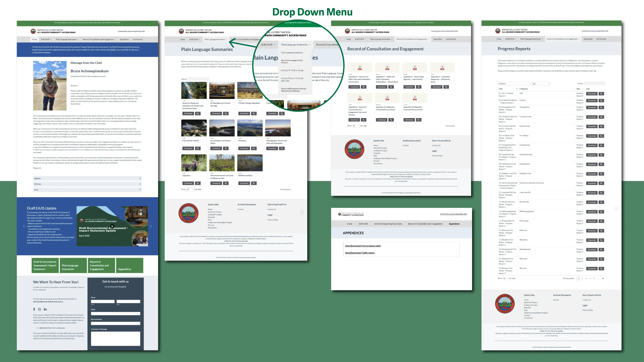The image size is (644, 362).
Task: Click magnifier icon for 01_AZA Progress Report 3
Action: [601, 94]
